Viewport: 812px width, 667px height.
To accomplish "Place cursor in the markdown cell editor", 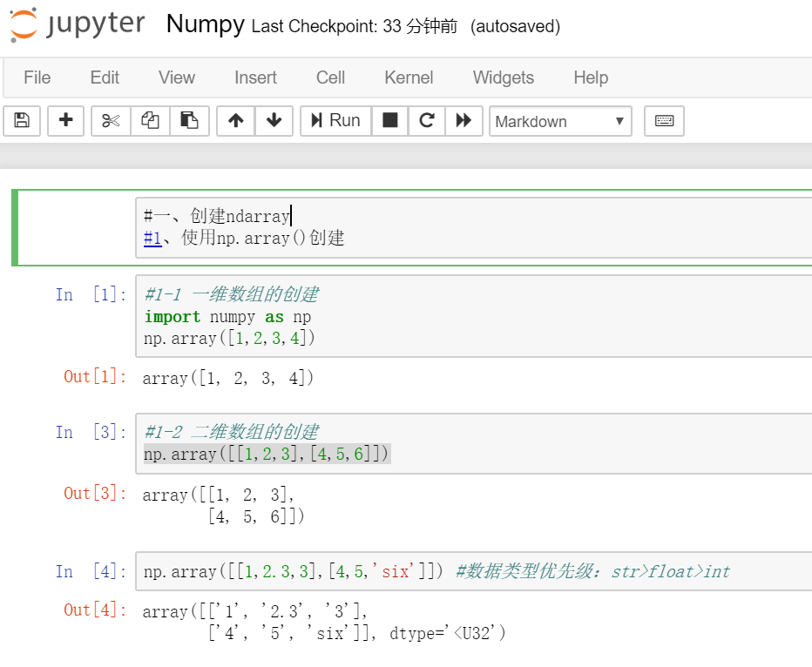I will 473,227.
